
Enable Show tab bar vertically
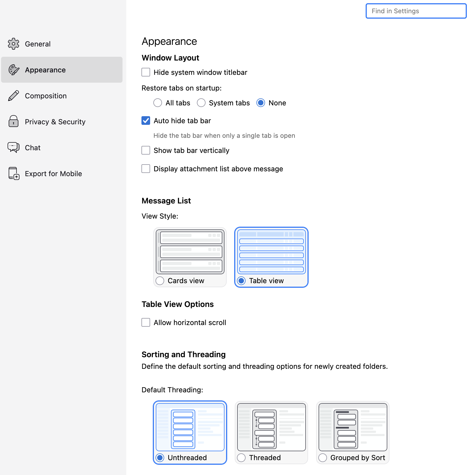pyautogui.click(x=146, y=150)
